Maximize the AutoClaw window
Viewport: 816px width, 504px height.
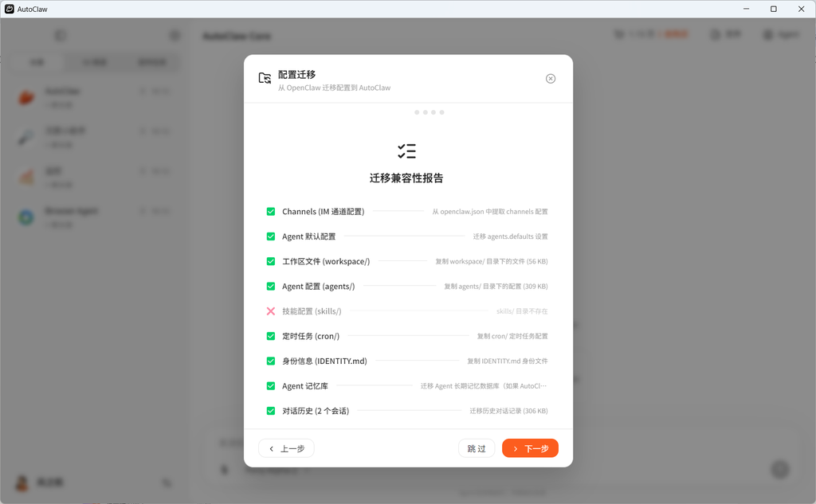773,9
